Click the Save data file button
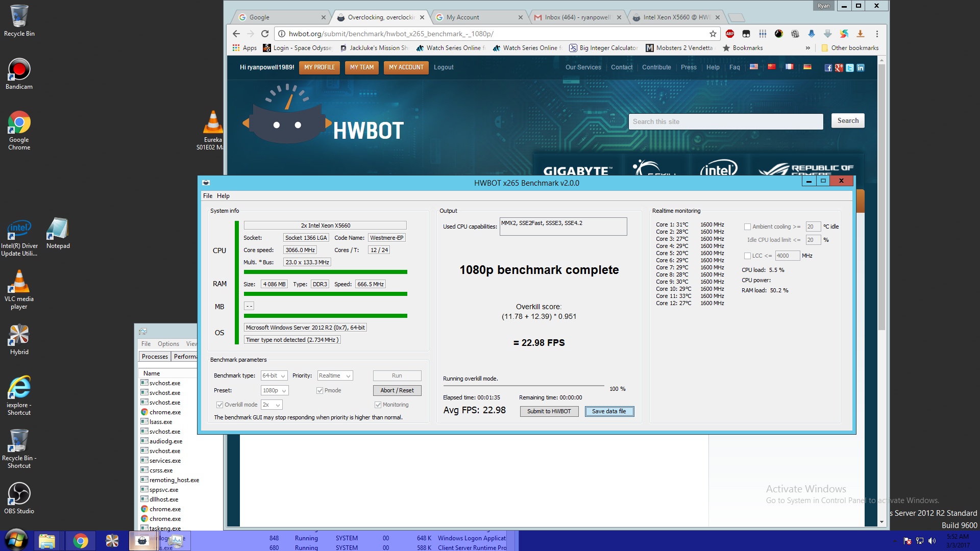The image size is (980, 551). coord(609,412)
